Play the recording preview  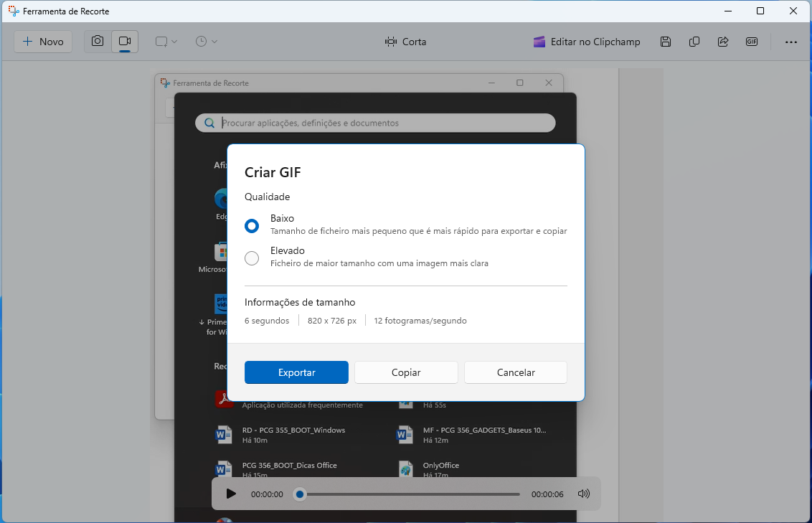pos(231,494)
